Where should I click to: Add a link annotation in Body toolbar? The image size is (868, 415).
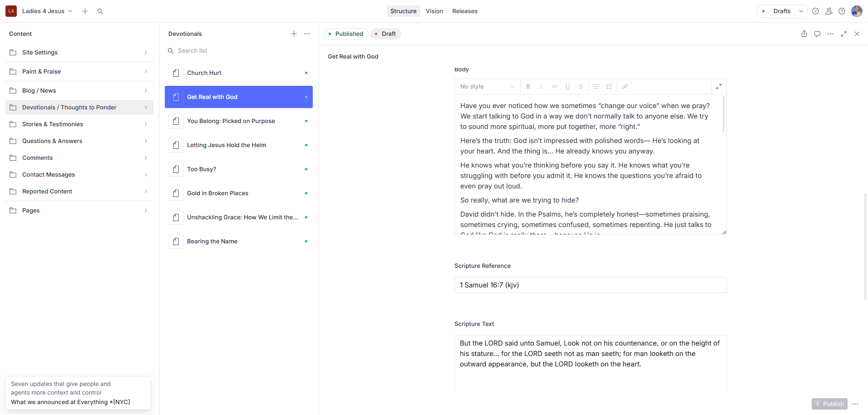click(x=625, y=87)
